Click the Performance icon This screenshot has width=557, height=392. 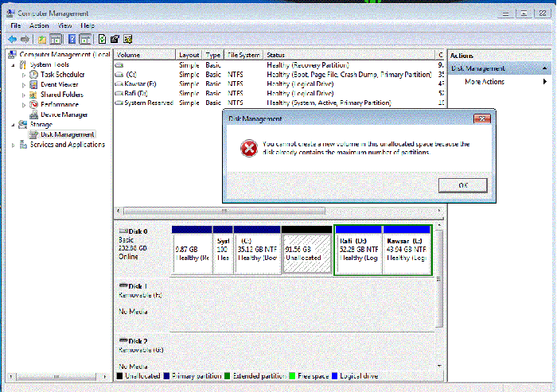[33, 104]
